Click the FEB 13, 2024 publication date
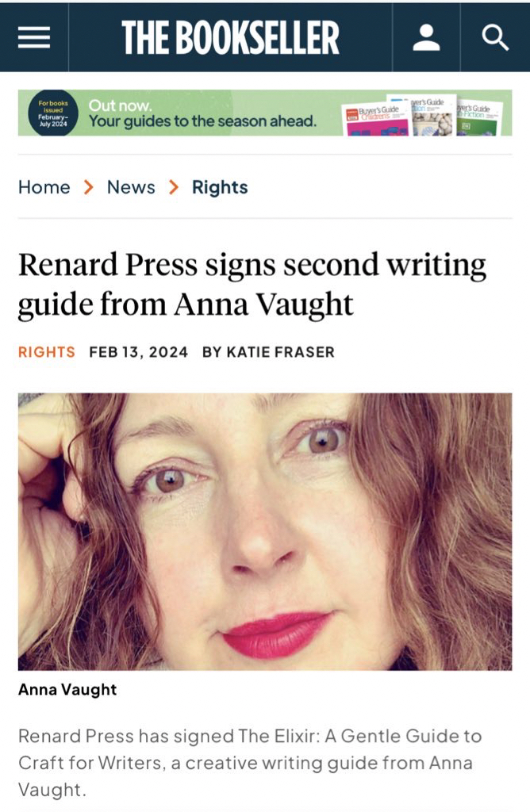The width and height of the screenshot is (530, 812). (x=139, y=352)
